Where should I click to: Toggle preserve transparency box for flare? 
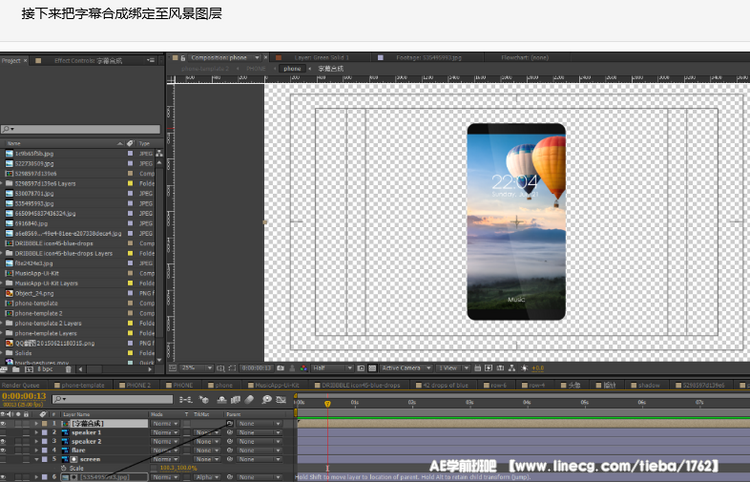click(x=187, y=450)
